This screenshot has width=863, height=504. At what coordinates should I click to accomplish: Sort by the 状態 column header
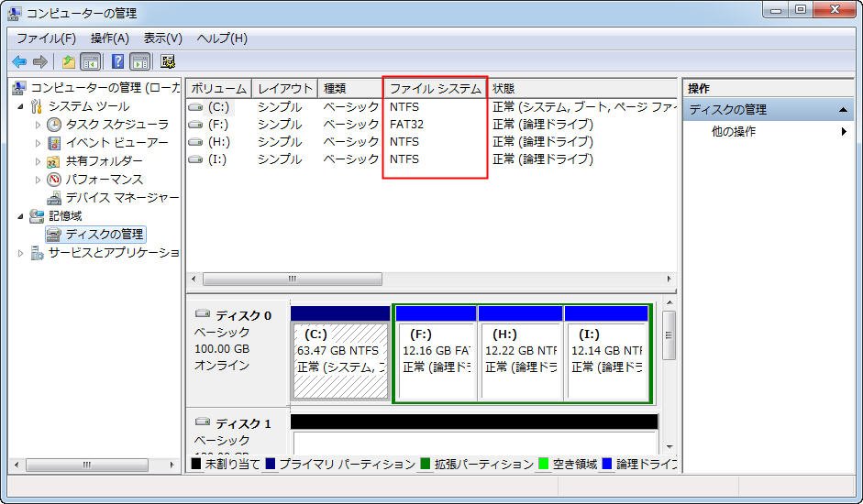tap(581, 89)
